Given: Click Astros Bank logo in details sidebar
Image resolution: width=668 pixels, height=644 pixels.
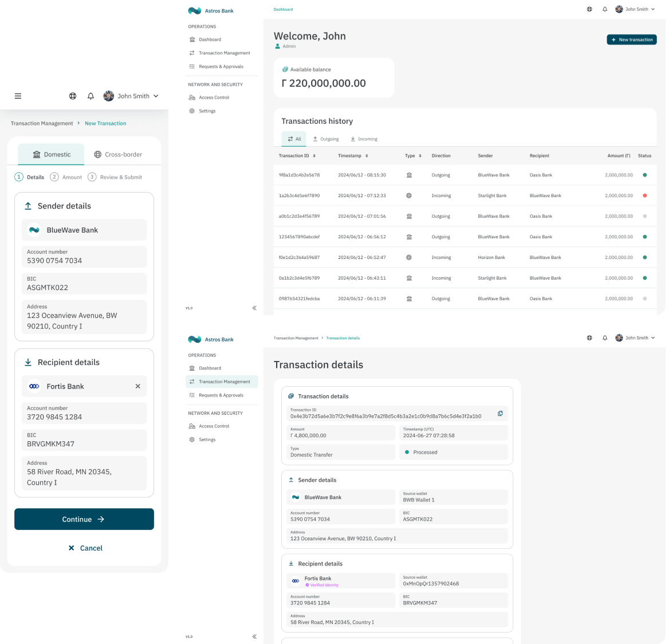Looking at the screenshot, I should (x=211, y=339).
